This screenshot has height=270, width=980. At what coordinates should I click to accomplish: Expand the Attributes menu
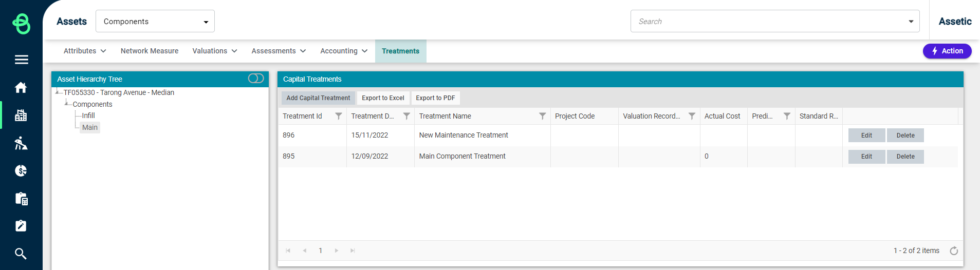[85, 51]
